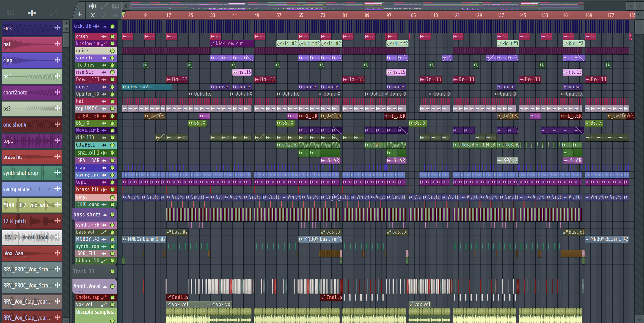Collapse the Apoll..Vocal track group
644x323 pixels.
point(105,287)
